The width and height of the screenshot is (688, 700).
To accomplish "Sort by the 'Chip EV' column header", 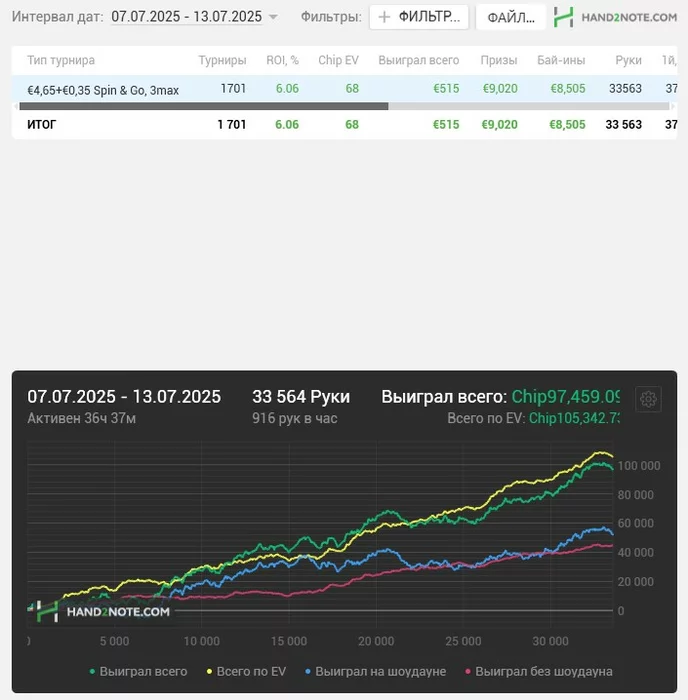I will pos(338,60).
